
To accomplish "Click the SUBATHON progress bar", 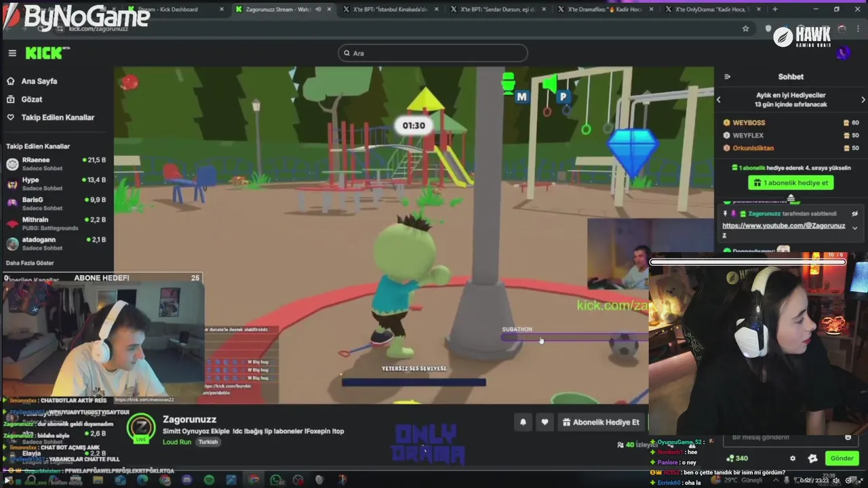I will click(574, 337).
